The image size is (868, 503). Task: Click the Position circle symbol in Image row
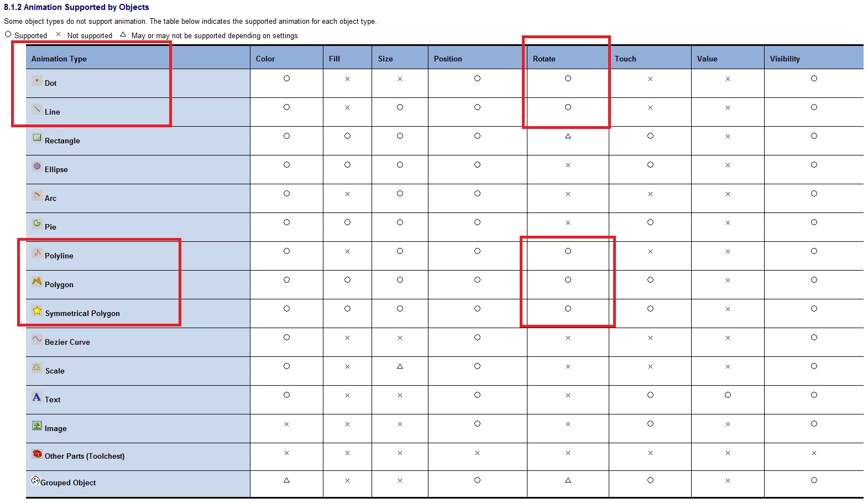coord(477,424)
